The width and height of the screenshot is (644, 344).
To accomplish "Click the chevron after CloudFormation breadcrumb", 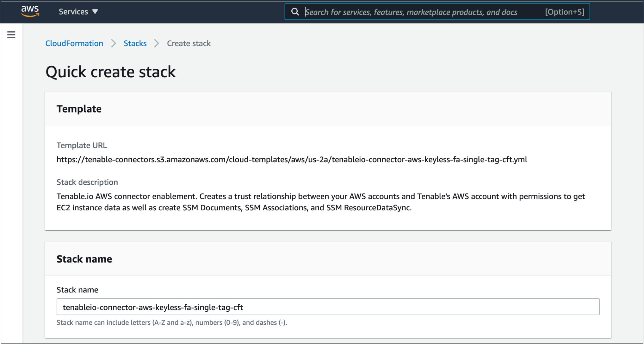I will 114,43.
